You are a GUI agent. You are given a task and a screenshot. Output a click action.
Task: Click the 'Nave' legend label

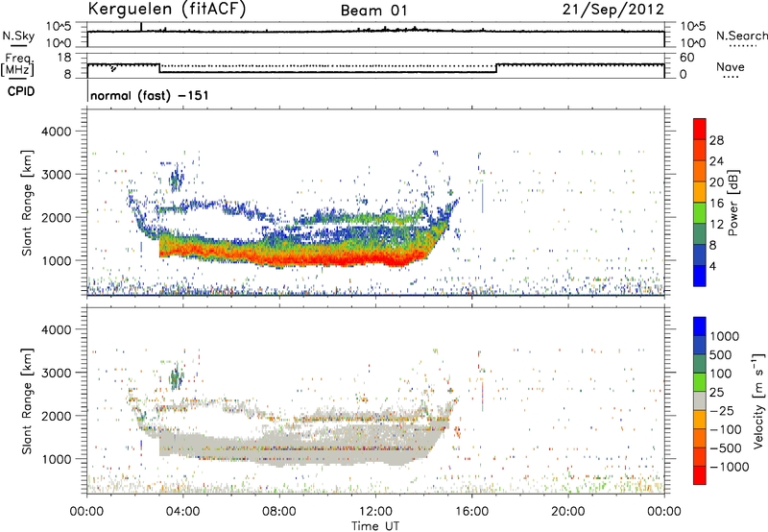[x=731, y=67]
